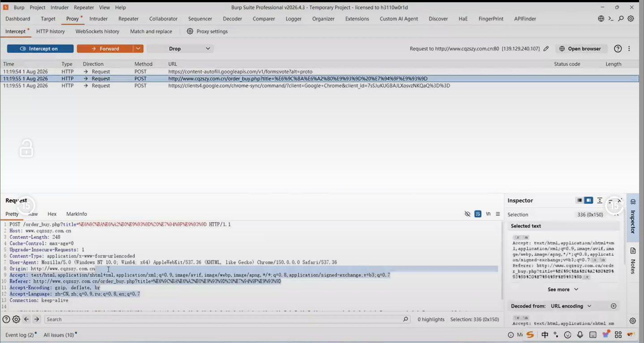Switch to the Dashboard tab
This screenshot has width=644, height=343.
coord(18,19)
